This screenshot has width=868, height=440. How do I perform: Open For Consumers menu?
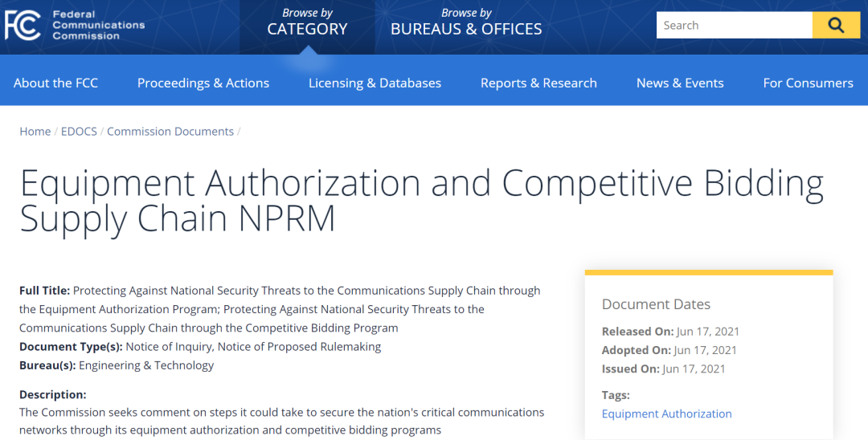point(809,83)
